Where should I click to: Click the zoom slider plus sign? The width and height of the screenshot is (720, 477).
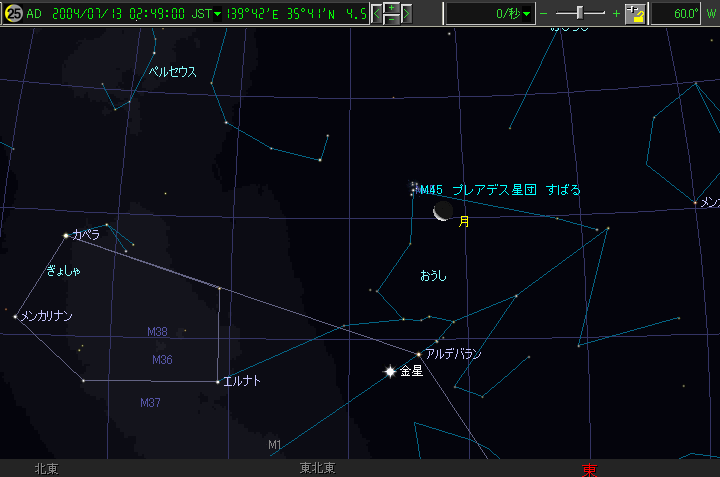(616, 14)
